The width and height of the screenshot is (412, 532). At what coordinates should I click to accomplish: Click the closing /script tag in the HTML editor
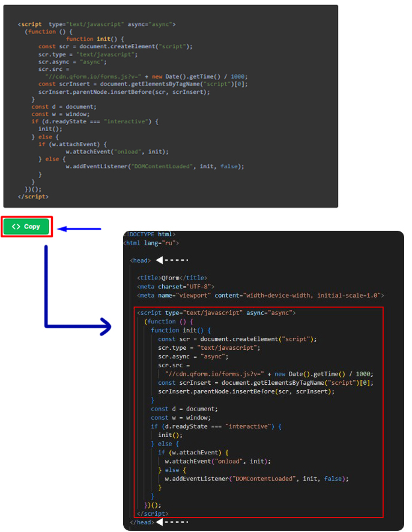(x=153, y=514)
